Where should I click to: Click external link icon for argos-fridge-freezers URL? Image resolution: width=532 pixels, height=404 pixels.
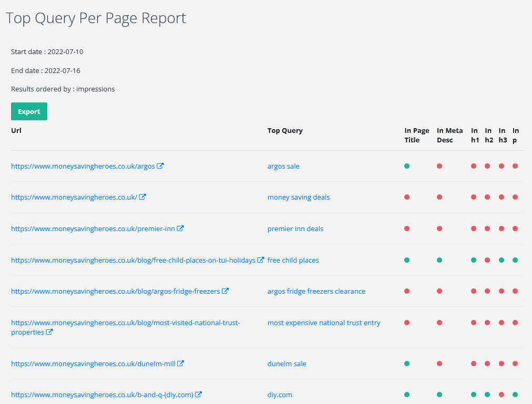click(225, 291)
